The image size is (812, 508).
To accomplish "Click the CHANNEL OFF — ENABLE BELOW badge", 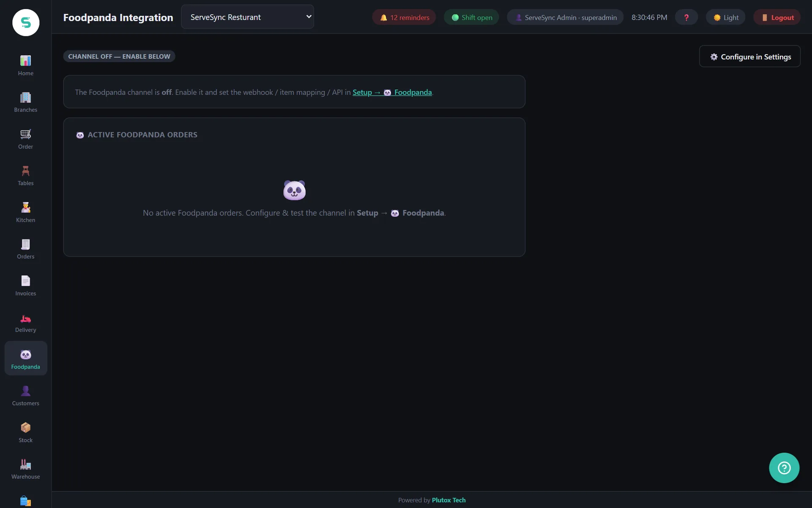I will [119, 56].
